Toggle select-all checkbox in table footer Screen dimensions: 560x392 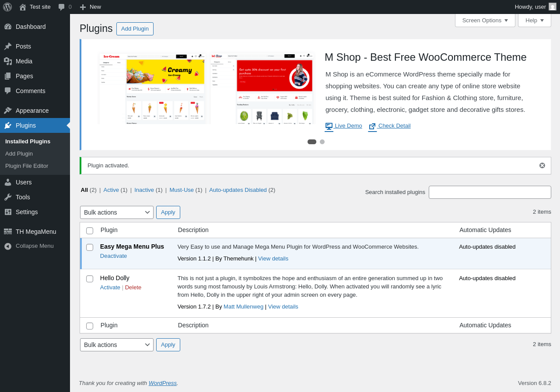click(x=90, y=326)
